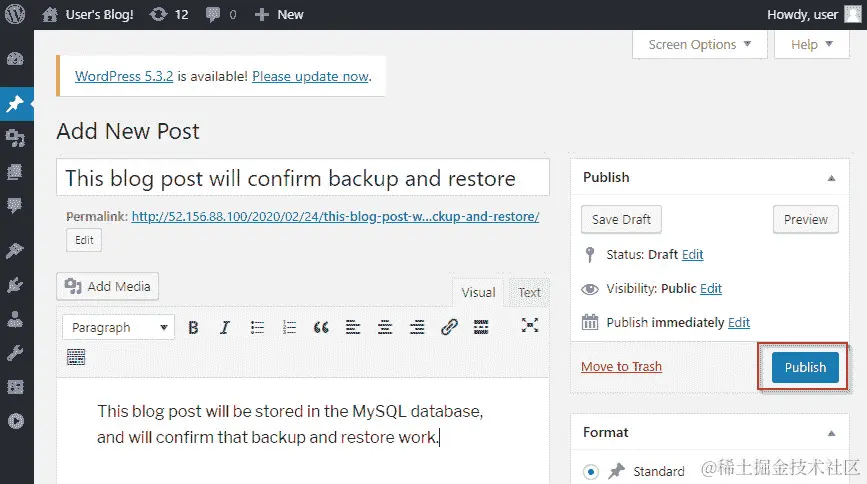
Task: Toggle the editor toolbar row
Action: (76, 357)
